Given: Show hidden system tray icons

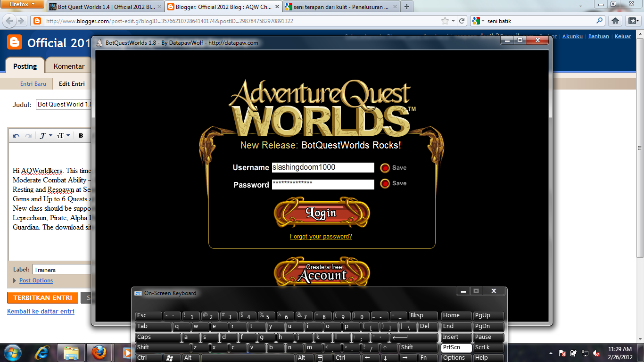Looking at the screenshot, I should (551, 353).
